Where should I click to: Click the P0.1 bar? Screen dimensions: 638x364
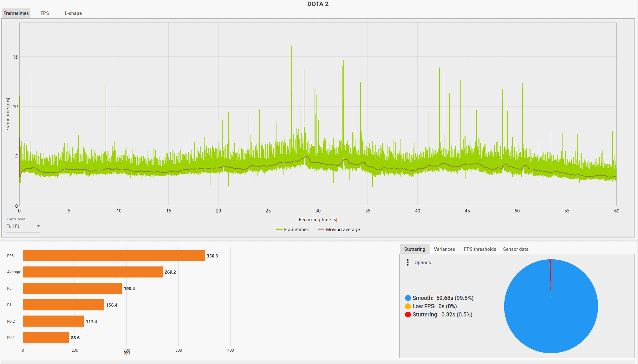[x=46, y=338]
